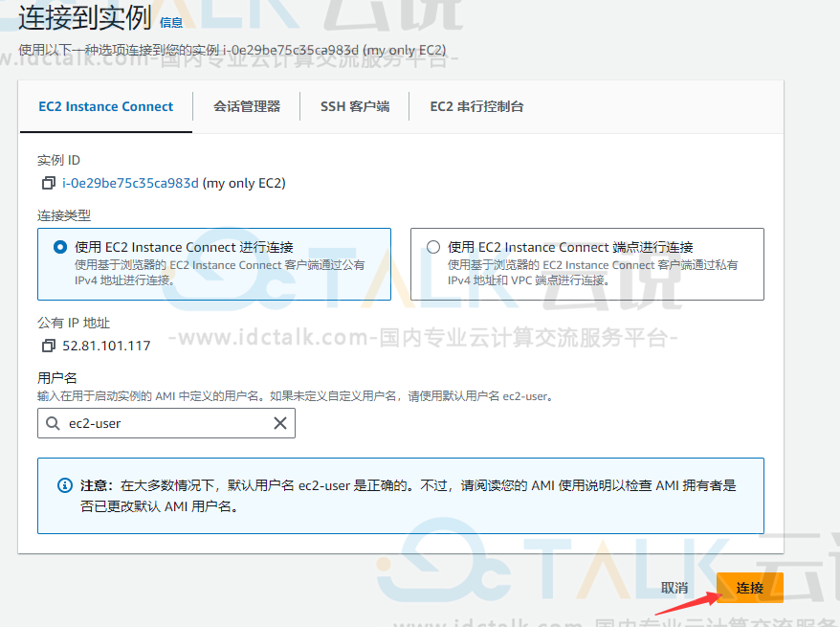Click the 连接到实例 page heading

pyautogui.click(x=85, y=18)
